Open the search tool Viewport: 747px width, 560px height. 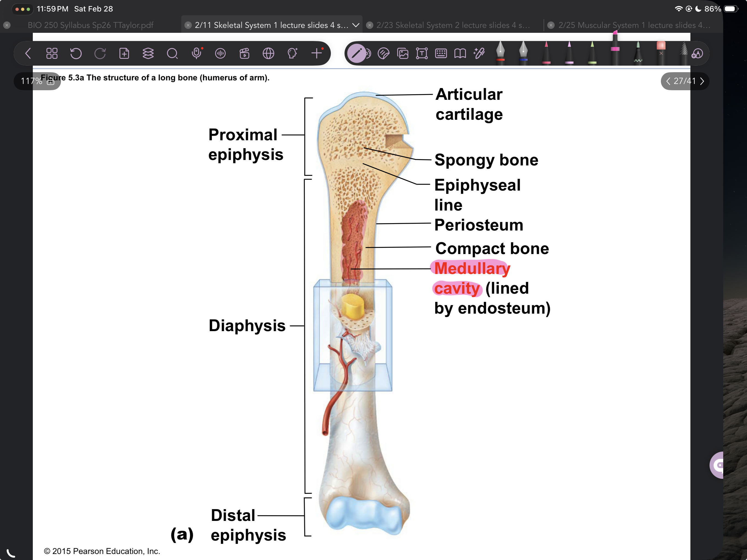173,53
